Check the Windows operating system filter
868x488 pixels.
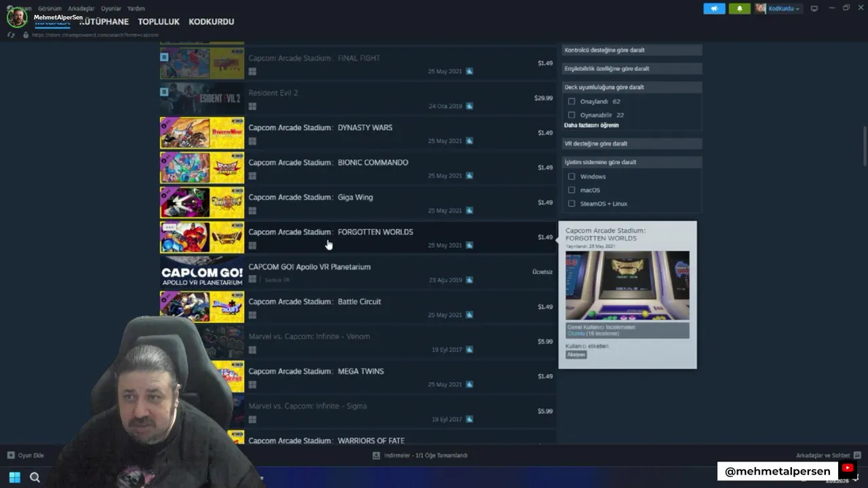click(x=572, y=176)
